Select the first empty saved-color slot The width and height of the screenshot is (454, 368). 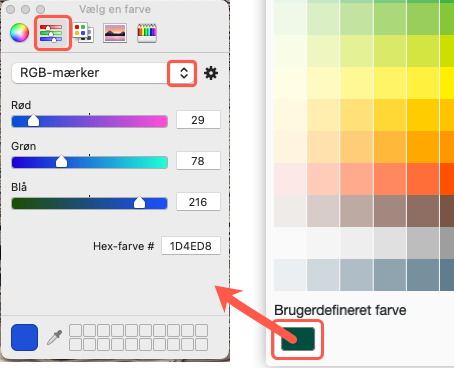(x=75, y=330)
